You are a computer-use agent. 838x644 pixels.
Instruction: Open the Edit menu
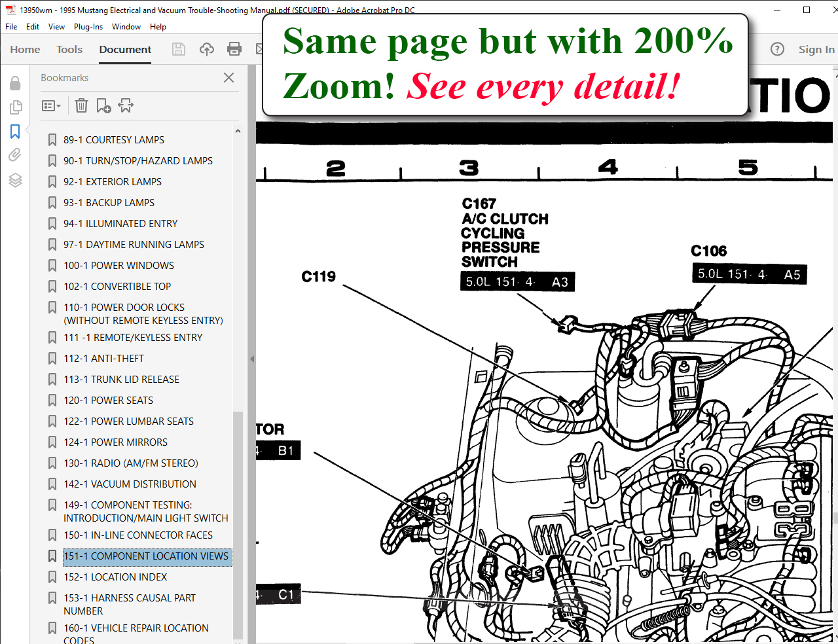(33, 27)
